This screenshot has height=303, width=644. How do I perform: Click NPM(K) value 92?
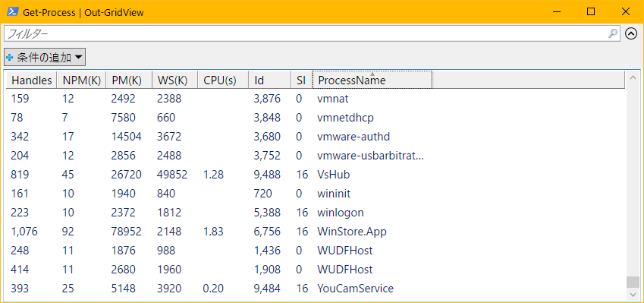(x=68, y=232)
